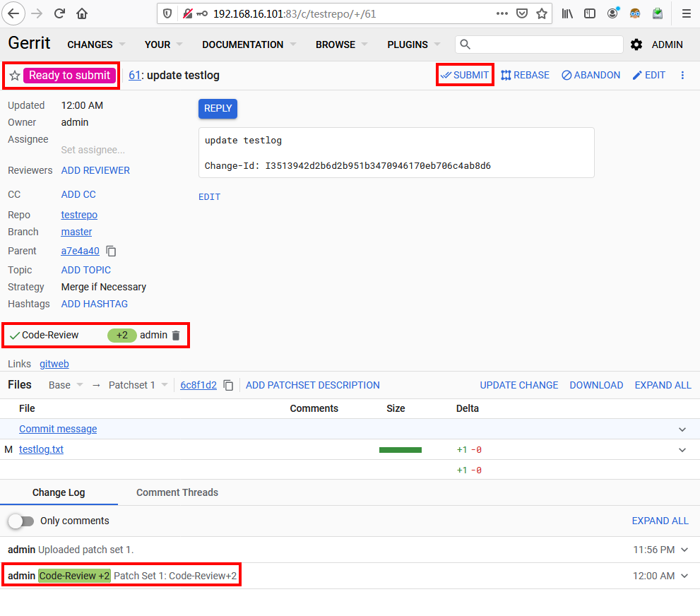Viewport: 700px width, 616px height.
Task: Open the BROWSE dropdown menu
Action: point(341,45)
